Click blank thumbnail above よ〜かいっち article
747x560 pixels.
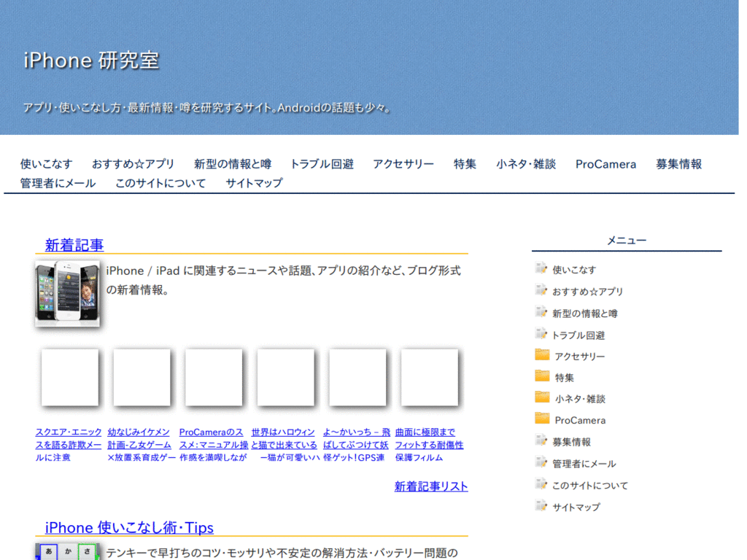pos(357,378)
